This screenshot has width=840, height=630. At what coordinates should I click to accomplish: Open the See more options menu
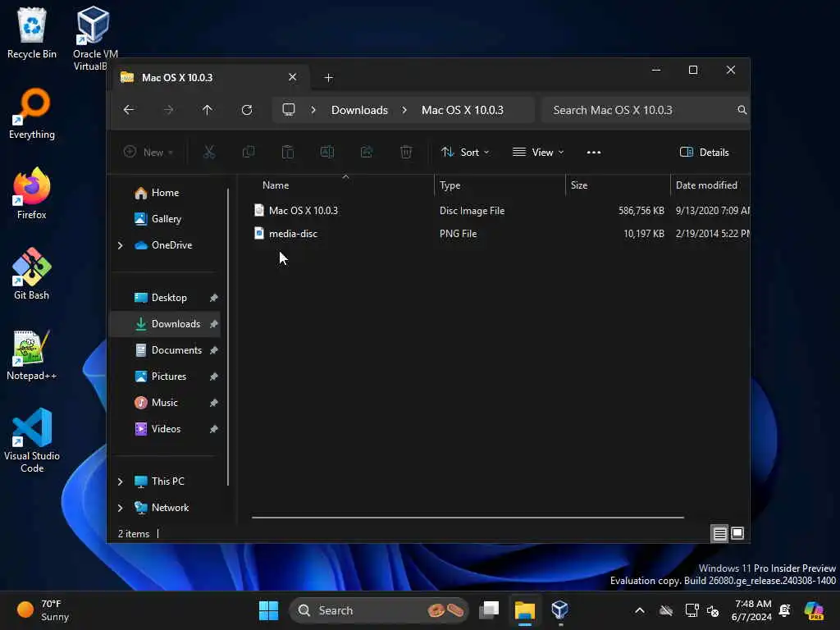click(594, 152)
